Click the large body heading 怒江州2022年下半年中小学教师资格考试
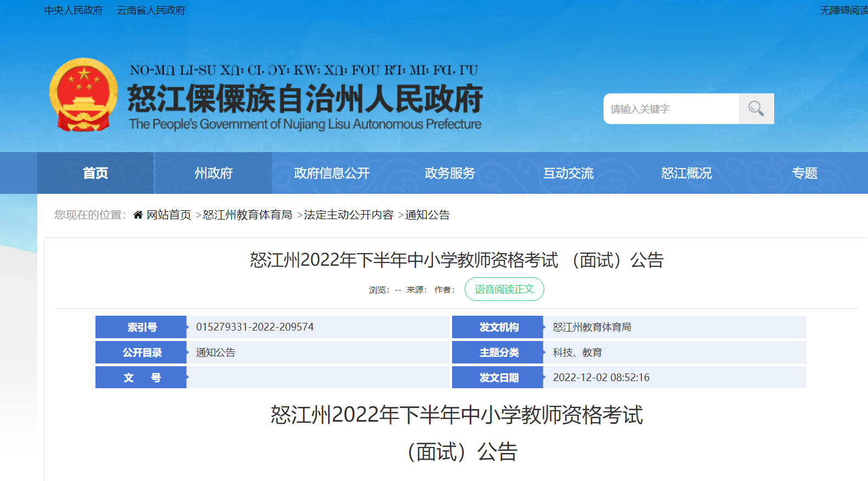 456,415
